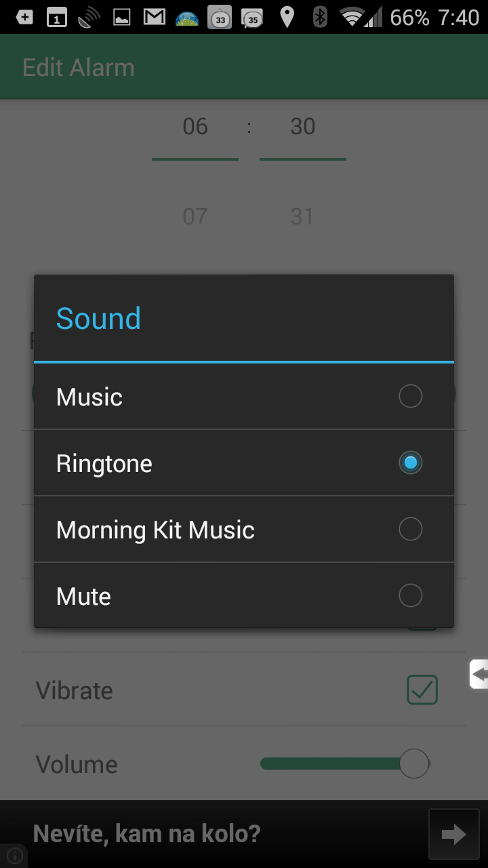Adjust the Volume slider handle
Screen dimensions: 488x868
click(x=413, y=764)
